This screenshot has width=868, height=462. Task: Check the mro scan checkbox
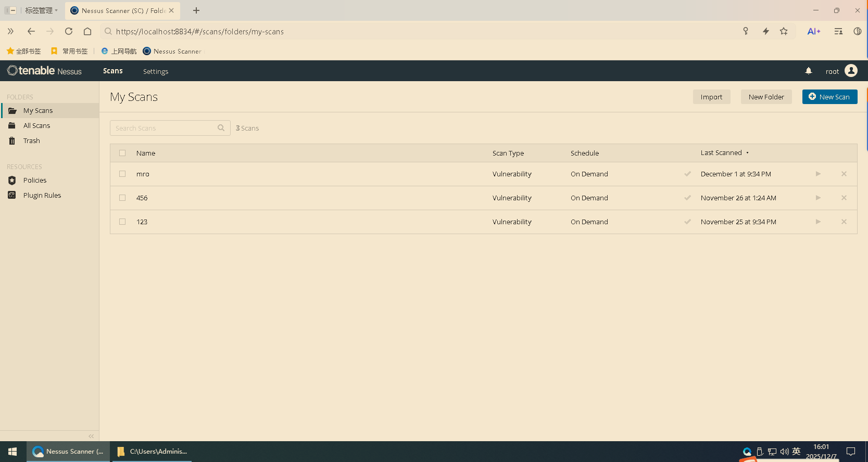pos(122,174)
